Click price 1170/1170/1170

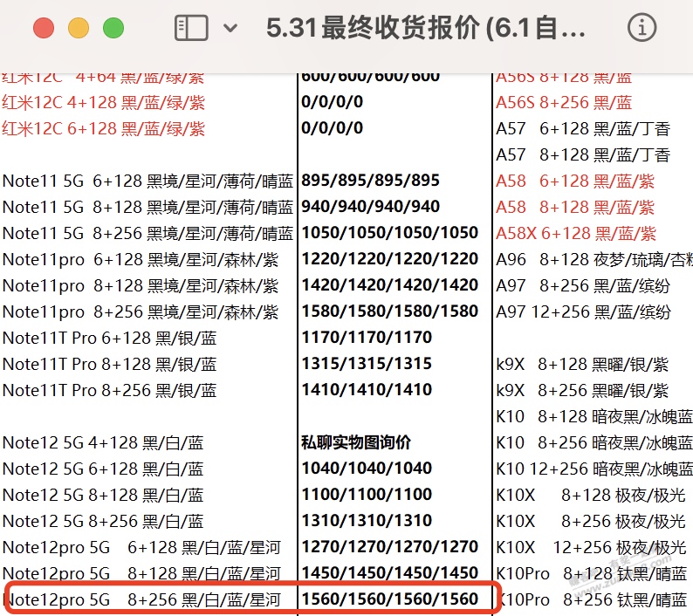(x=367, y=337)
